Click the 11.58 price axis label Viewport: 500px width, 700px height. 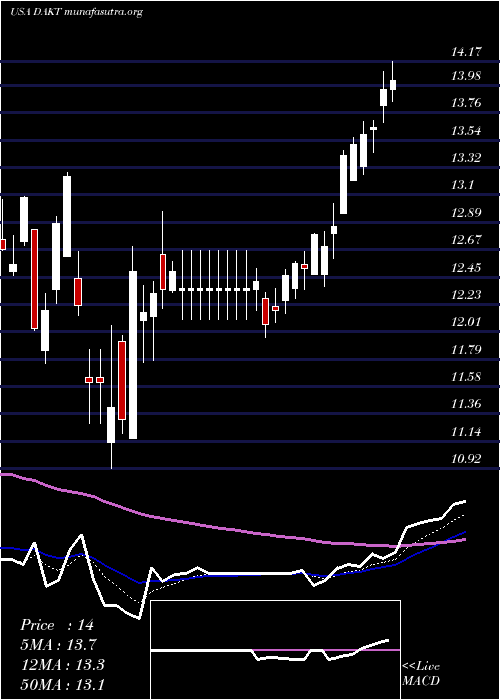click(466, 376)
